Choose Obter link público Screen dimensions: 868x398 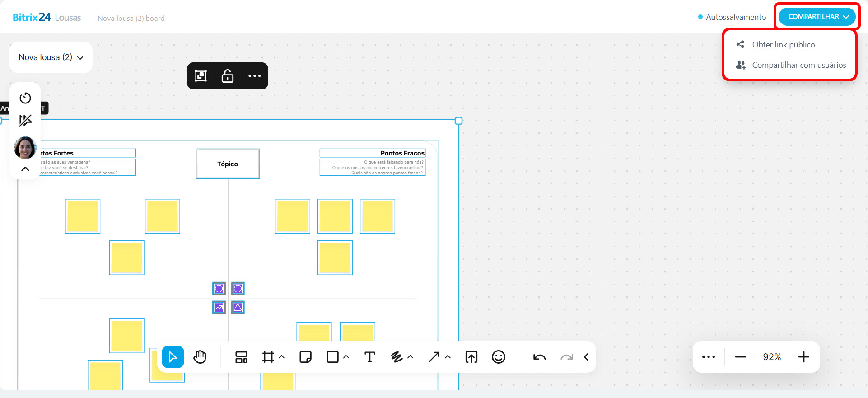click(x=783, y=45)
